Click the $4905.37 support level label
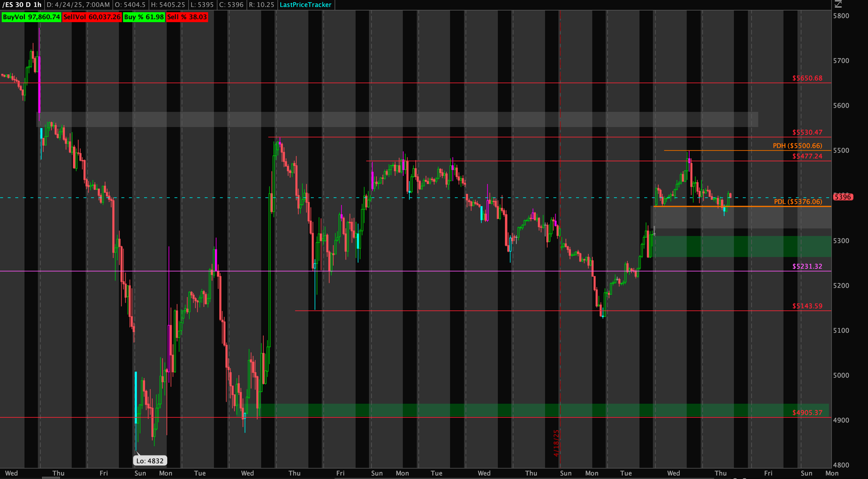 click(807, 413)
